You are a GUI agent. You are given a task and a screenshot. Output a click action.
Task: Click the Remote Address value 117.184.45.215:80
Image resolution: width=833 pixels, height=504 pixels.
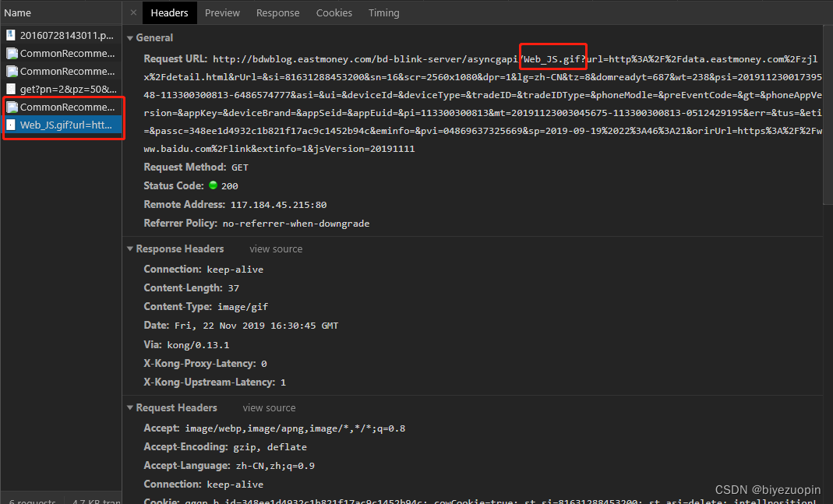[278, 205]
